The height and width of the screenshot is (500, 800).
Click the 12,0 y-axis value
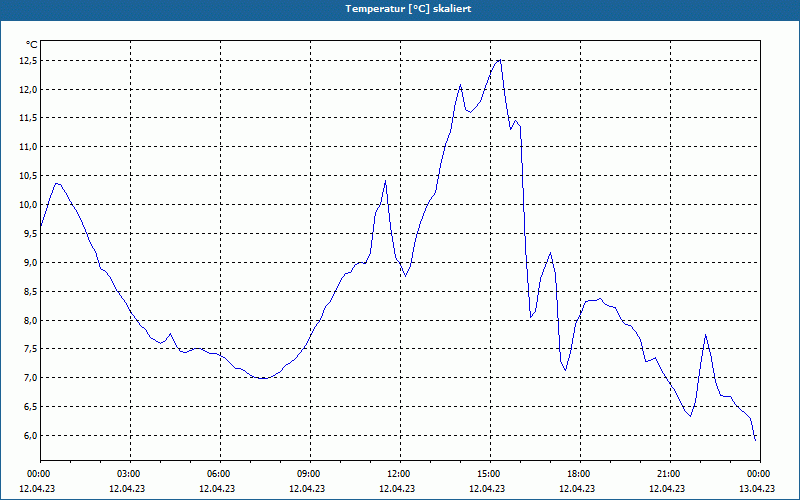(28, 90)
